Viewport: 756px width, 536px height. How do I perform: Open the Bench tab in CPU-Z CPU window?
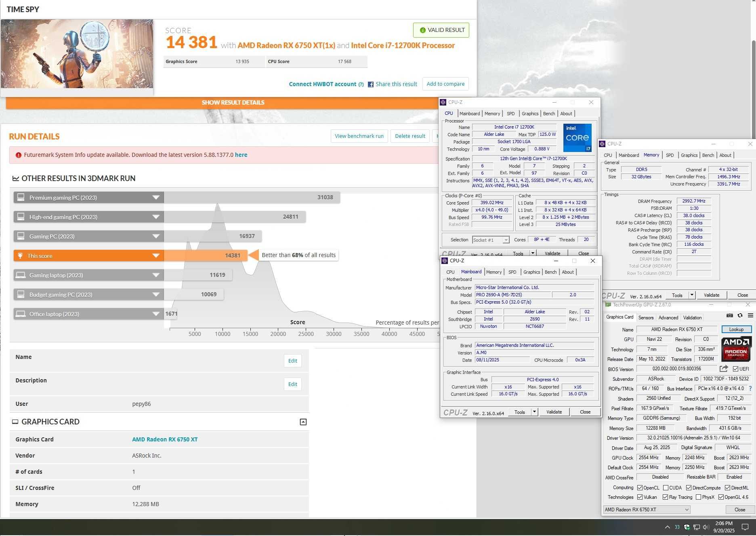[x=549, y=114]
